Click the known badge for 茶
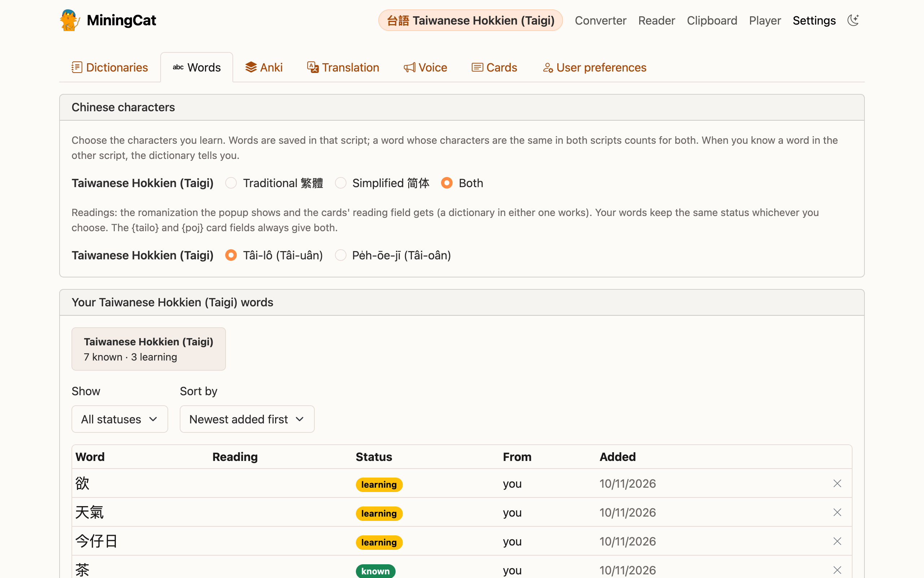Screen dimensions: 924x578 click(x=376, y=571)
